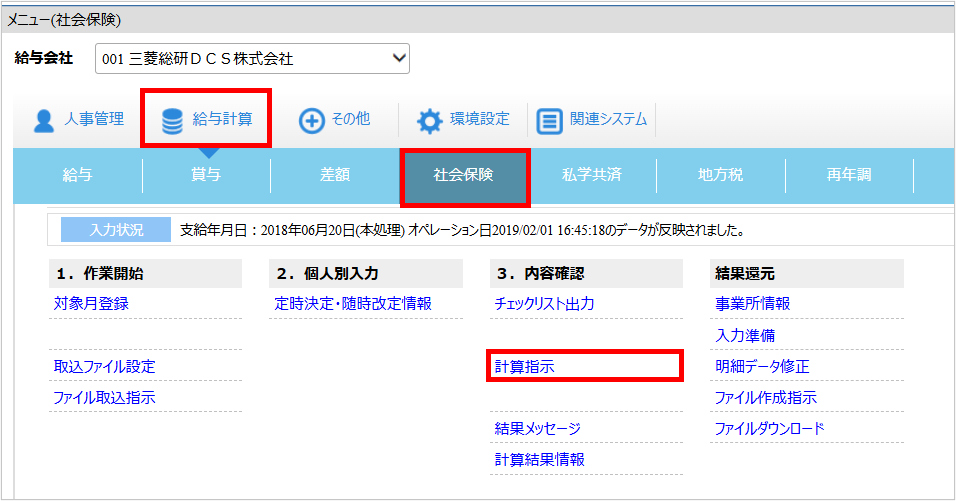
Task: Click the 結果還元 section header
Action: [807, 274]
